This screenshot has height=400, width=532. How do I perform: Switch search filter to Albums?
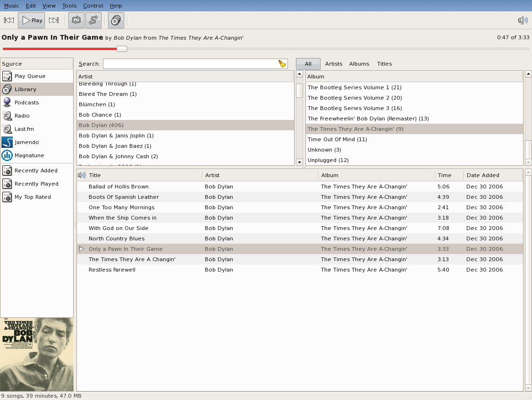click(359, 64)
